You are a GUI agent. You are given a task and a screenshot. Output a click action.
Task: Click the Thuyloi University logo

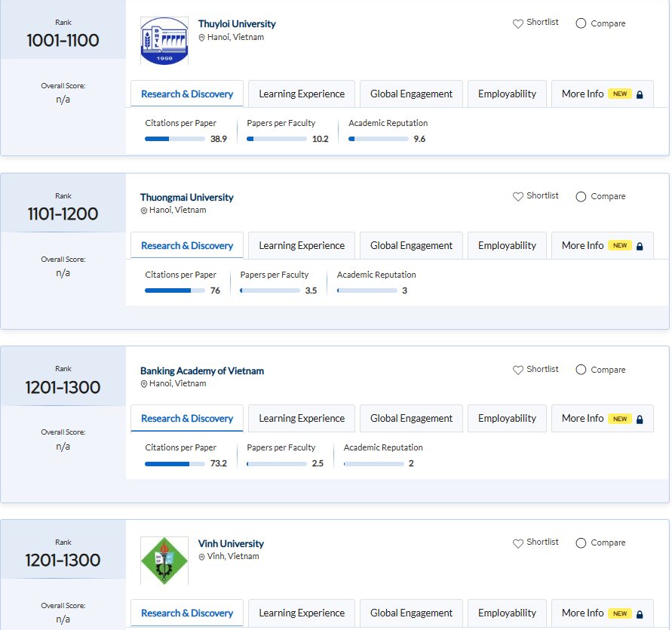(164, 41)
